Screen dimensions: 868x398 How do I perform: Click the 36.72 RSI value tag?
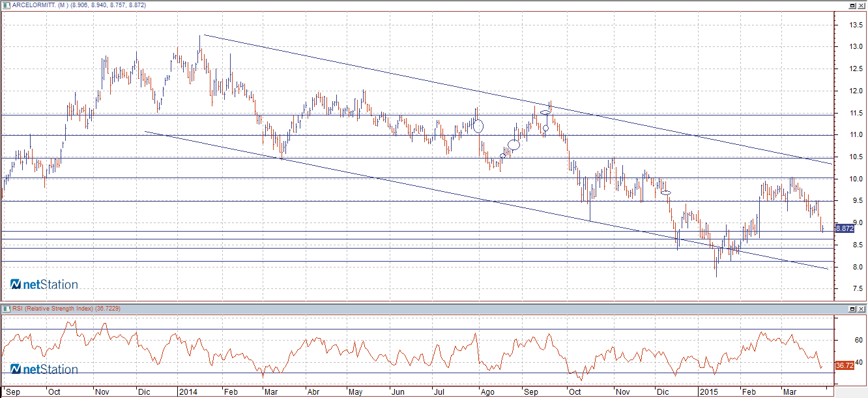coord(844,366)
